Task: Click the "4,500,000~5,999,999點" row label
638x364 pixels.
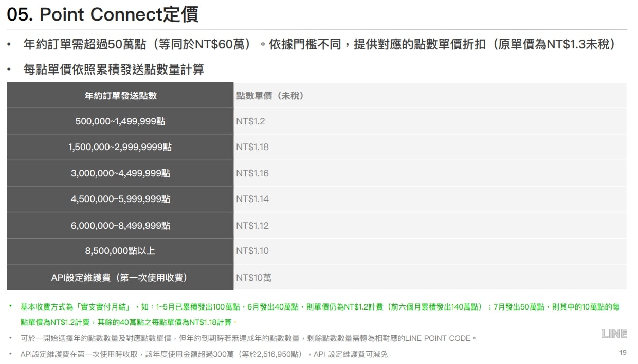Action: click(x=120, y=199)
